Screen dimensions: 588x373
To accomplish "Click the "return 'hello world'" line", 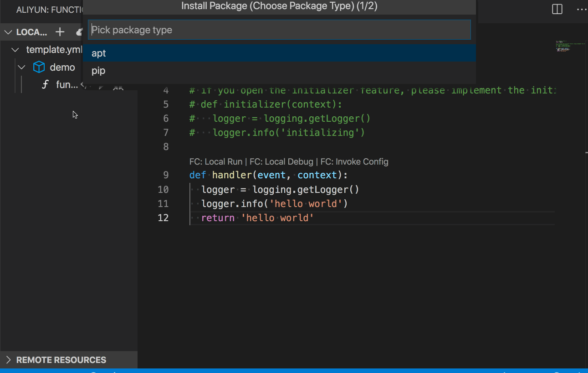I will point(258,218).
